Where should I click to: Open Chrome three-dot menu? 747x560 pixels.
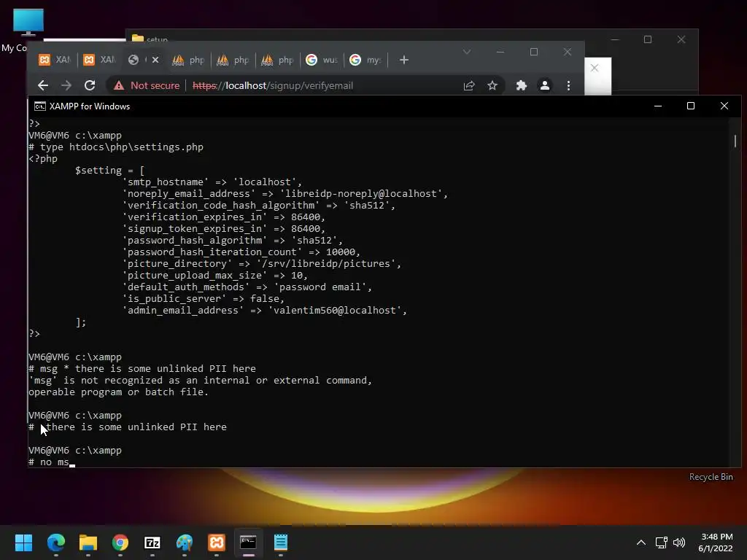tap(568, 86)
